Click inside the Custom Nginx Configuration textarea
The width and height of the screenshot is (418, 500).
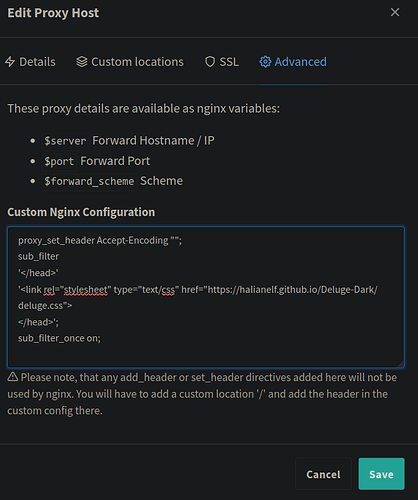tap(206, 297)
